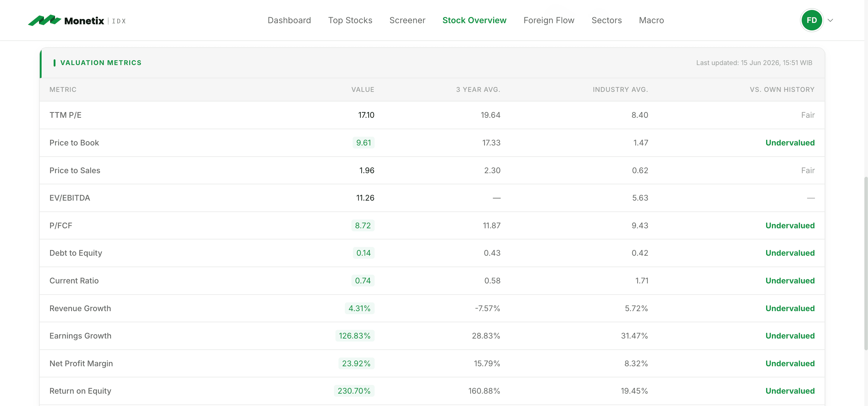Click the Price to Book value 9.61
Viewport: 868px width, 406px height.
tap(363, 143)
